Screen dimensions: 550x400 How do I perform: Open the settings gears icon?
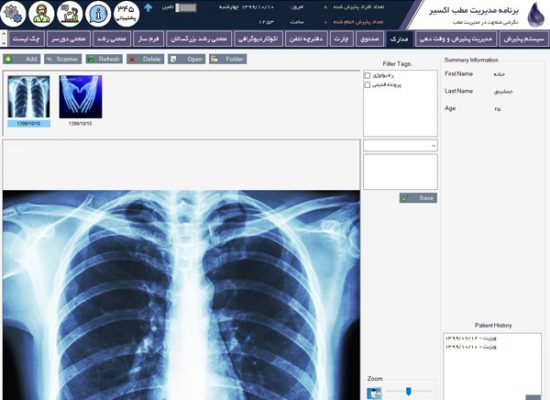13,14
